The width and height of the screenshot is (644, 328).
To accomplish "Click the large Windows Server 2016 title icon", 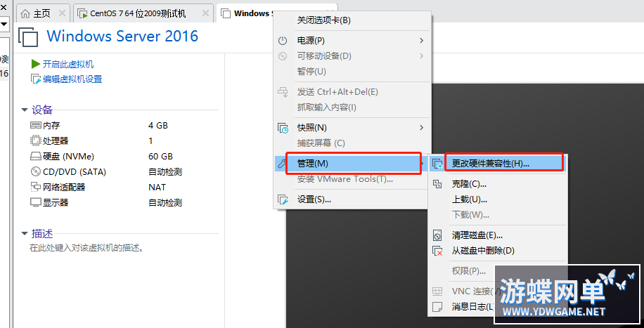I will (28, 37).
